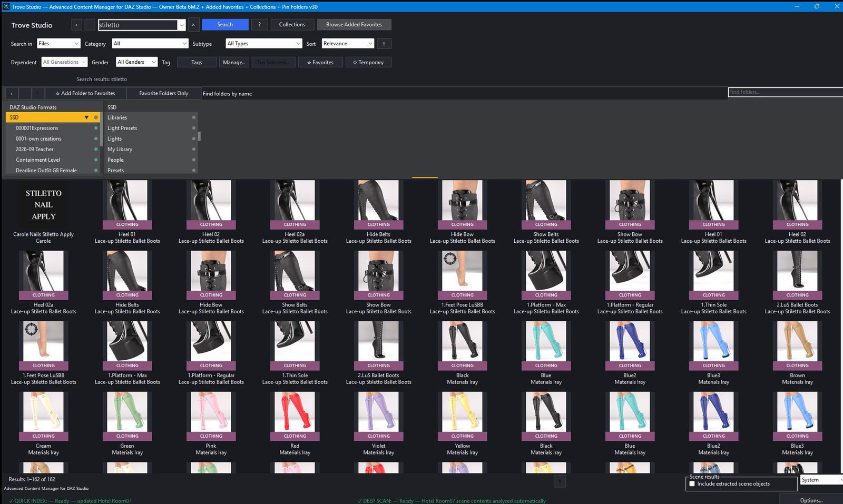The image size is (843, 504).
Task: Click the Manage.. tags button
Action: pos(234,62)
